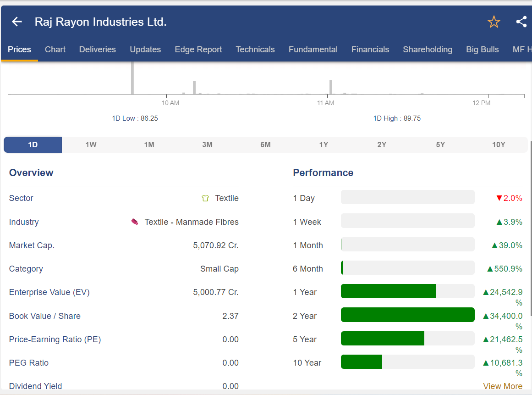This screenshot has height=395, width=532.
Task: Click the Textile sector link
Action: point(227,198)
